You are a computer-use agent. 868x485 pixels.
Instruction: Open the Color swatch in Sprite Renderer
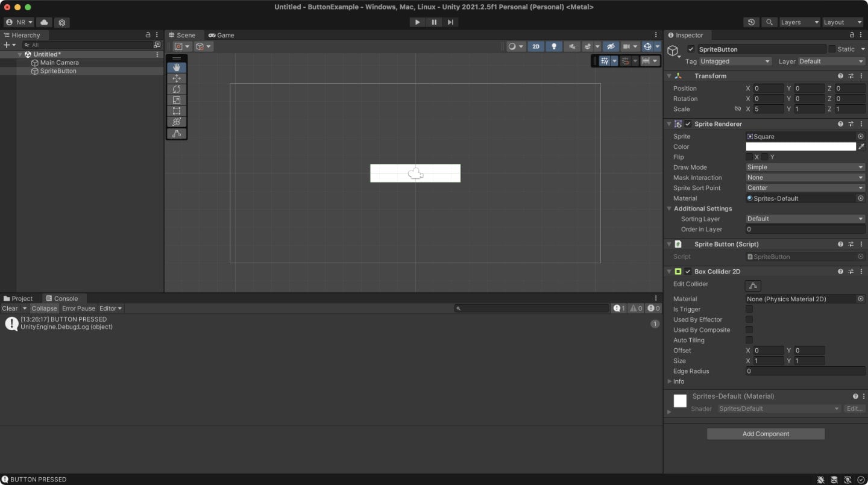(x=800, y=146)
